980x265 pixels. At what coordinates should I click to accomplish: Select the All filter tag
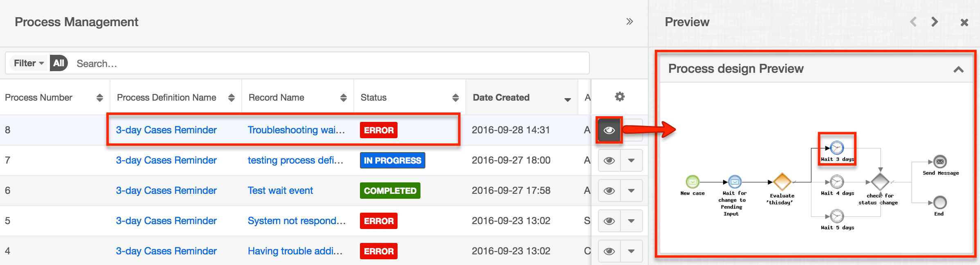(x=59, y=63)
